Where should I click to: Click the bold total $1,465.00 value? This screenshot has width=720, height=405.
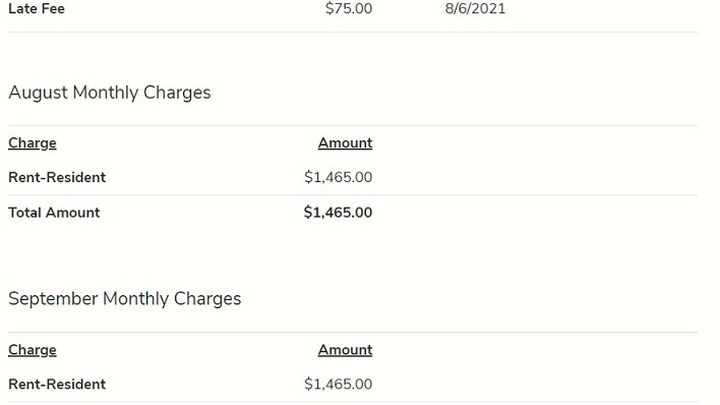click(x=338, y=213)
